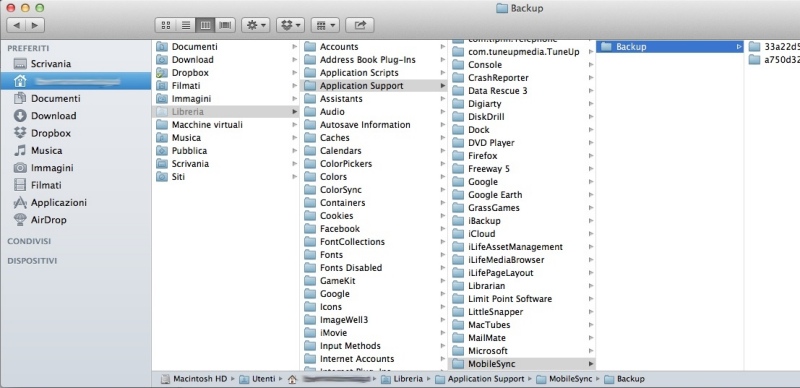
Task: Select the folder starting with 33a22d
Action: (772, 46)
